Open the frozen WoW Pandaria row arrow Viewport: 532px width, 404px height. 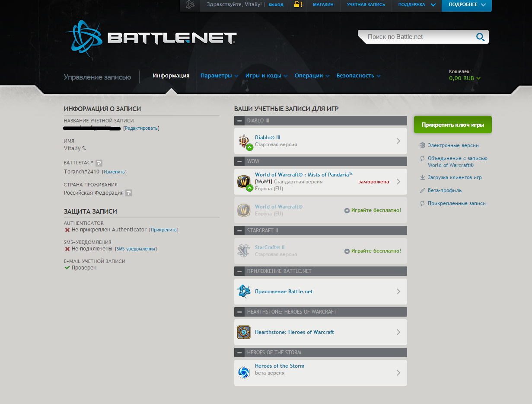click(398, 182)
